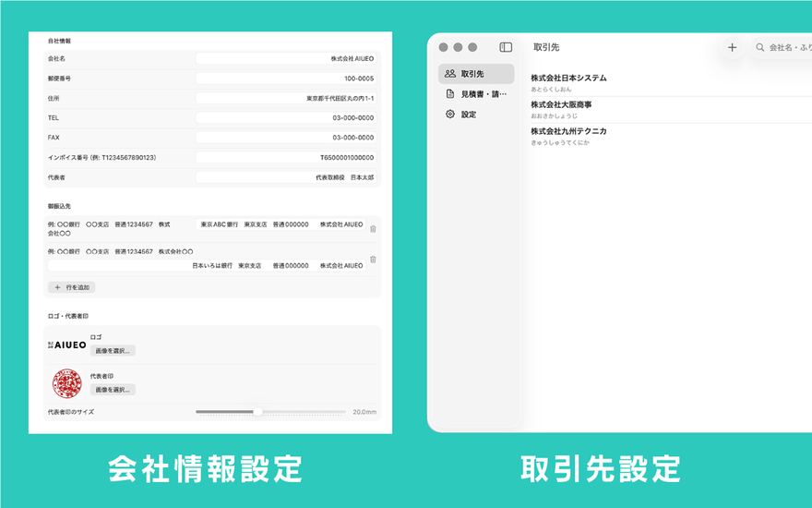Click the FAX input field
The image size is (812, 508).
click(286, 138)
